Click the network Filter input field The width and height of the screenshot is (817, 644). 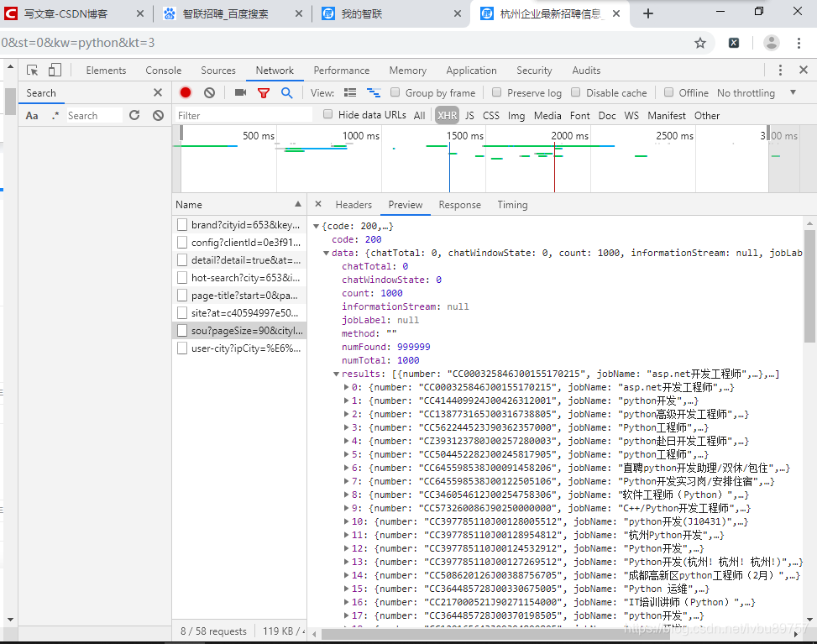point(244,116)
